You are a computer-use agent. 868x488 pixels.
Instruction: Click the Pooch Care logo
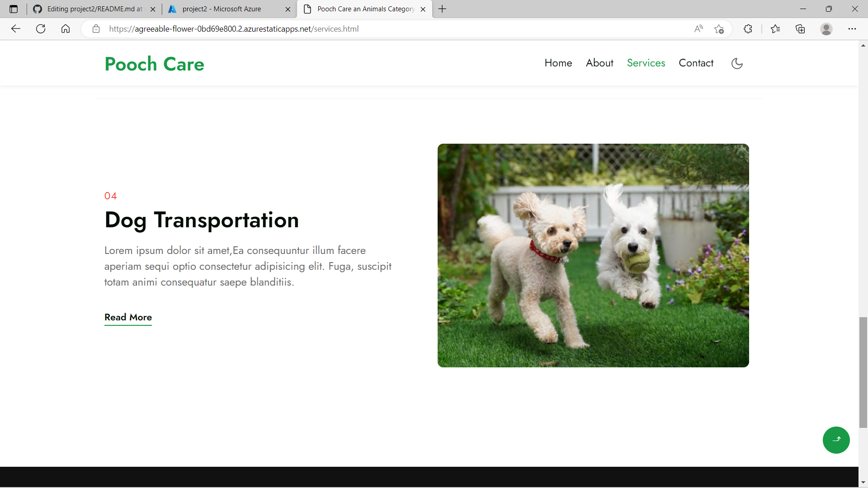[x=154, y=64]
